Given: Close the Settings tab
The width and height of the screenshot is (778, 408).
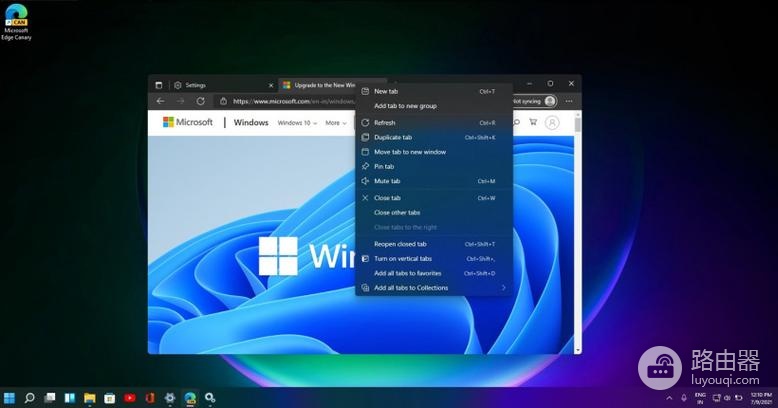Looking at the screenshot, I should click(271, 85).
